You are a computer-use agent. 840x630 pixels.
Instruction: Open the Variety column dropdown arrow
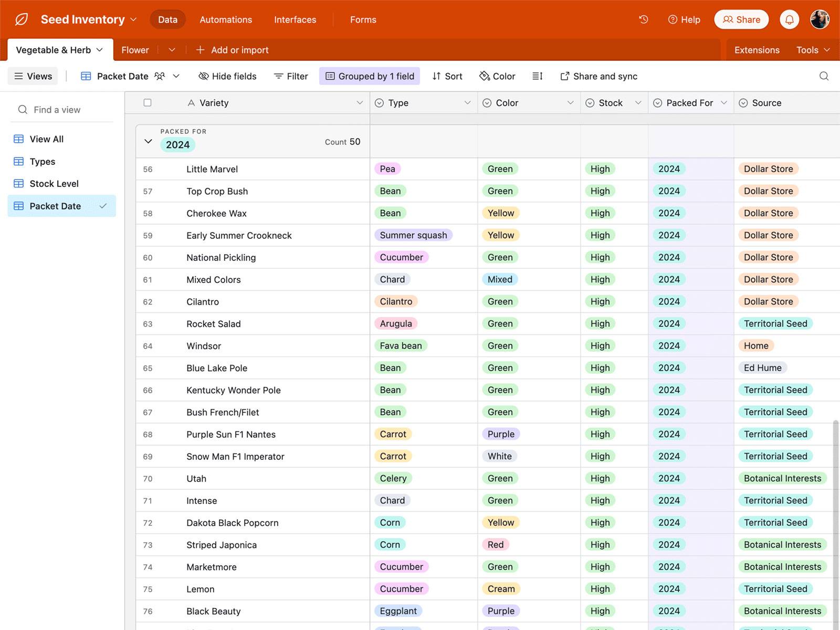point(360,103)
